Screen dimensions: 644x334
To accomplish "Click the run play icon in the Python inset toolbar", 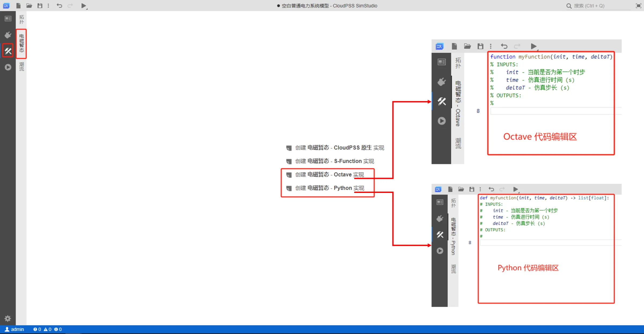I will 516,189.
